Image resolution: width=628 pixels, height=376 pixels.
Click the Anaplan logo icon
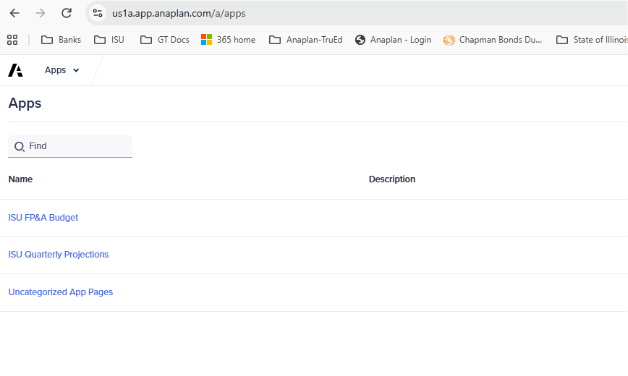click(16, 70)
